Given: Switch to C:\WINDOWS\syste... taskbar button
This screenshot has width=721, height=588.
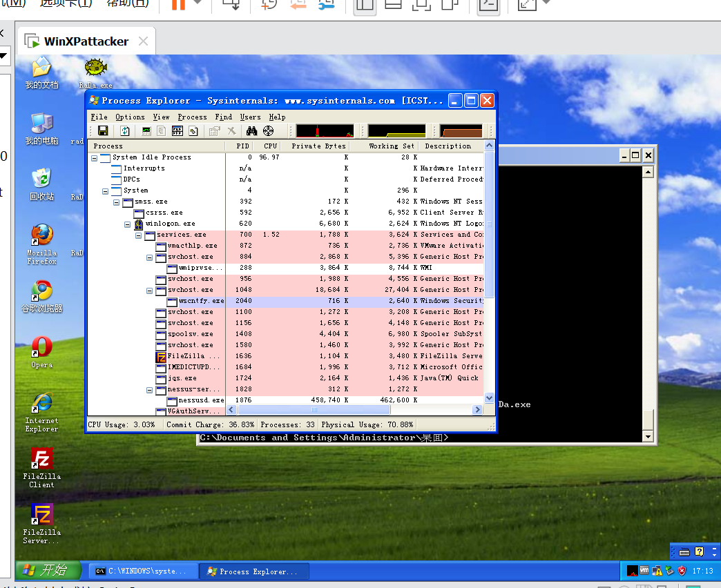Looking at the screenshot, I should (144, 571).
